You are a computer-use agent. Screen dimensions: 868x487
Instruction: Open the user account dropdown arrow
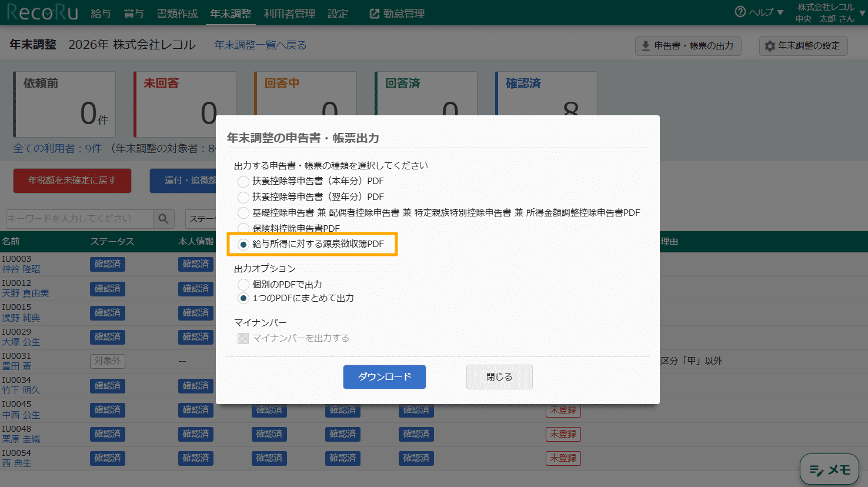click(x=862, y=13)
